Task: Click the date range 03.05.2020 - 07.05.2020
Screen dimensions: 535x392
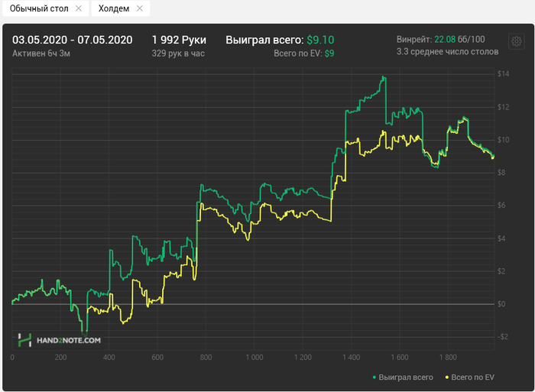Action: (73, 40)
